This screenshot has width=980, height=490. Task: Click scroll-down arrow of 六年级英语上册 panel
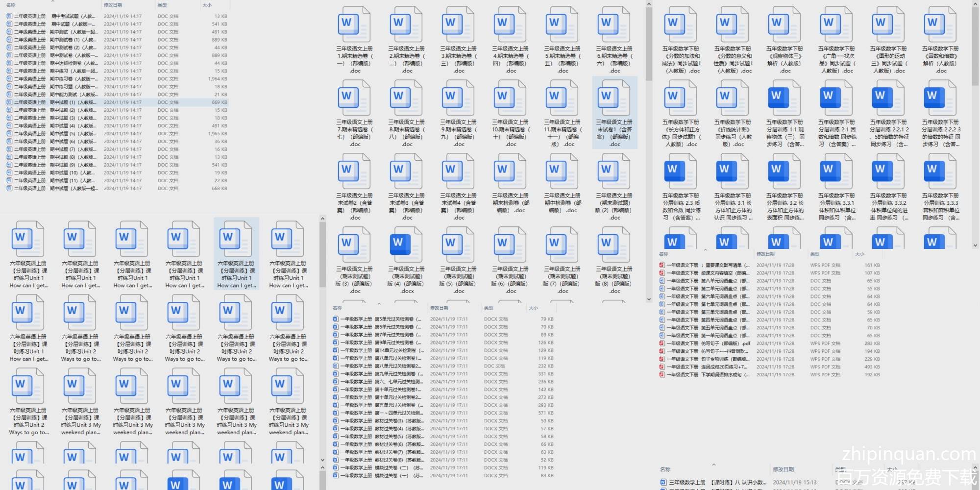pos(322,460)
